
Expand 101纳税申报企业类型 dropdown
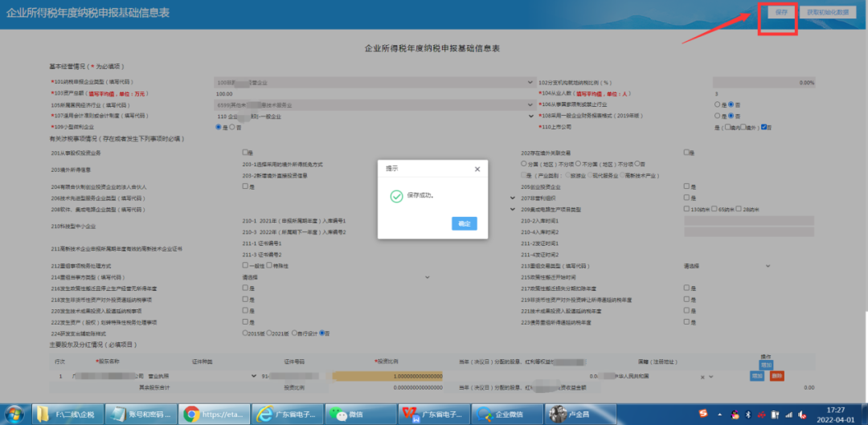[x=375, y=83]
